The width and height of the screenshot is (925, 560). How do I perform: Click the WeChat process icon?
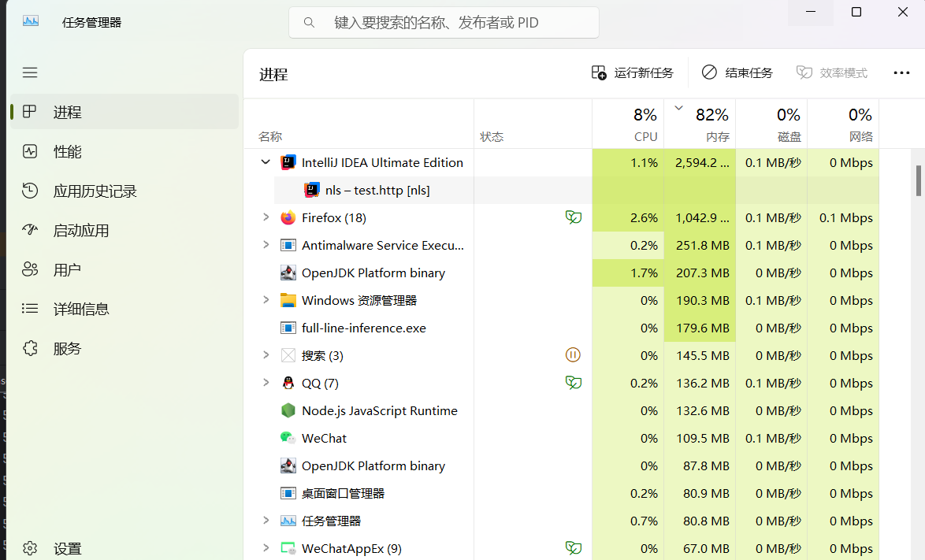point(288,438)
